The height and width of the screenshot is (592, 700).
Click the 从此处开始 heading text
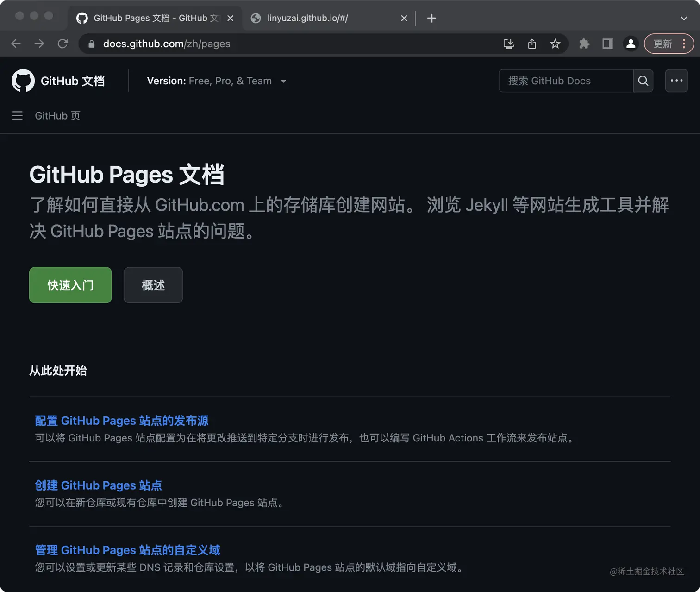(x=58, y=371)
